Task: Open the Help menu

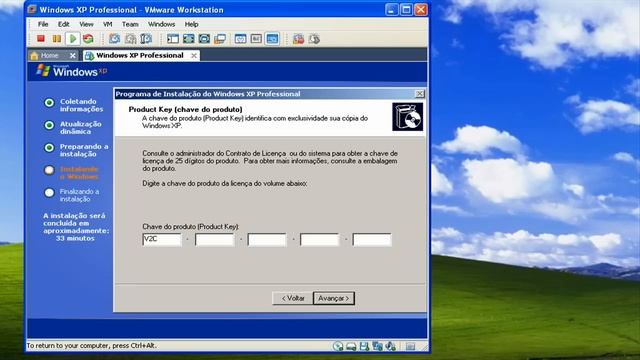Action: 191,24
